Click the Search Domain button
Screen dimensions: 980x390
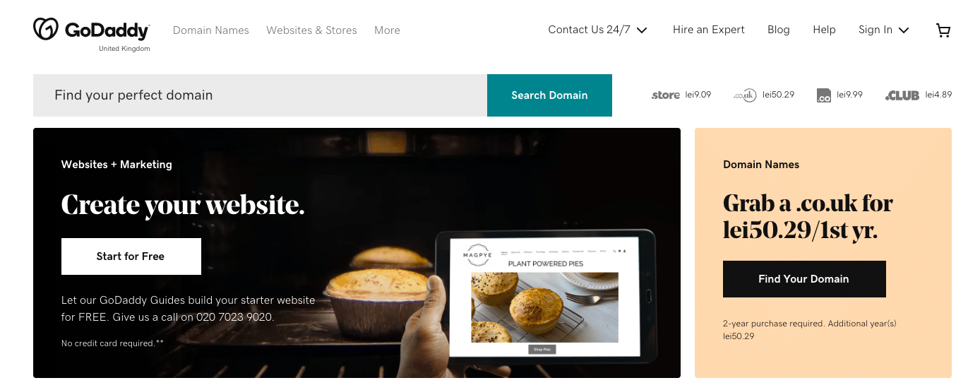pos(549,95)
